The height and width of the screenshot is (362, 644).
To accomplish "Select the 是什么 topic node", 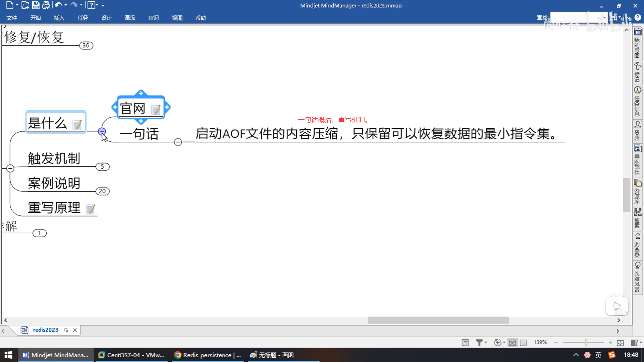I will click(x=48, y=123).
